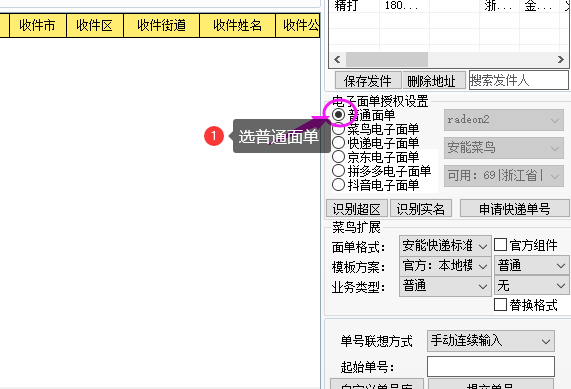571x389 pixels.
Task: Click the 收件市 column header
Action: [x=38, y=25]
